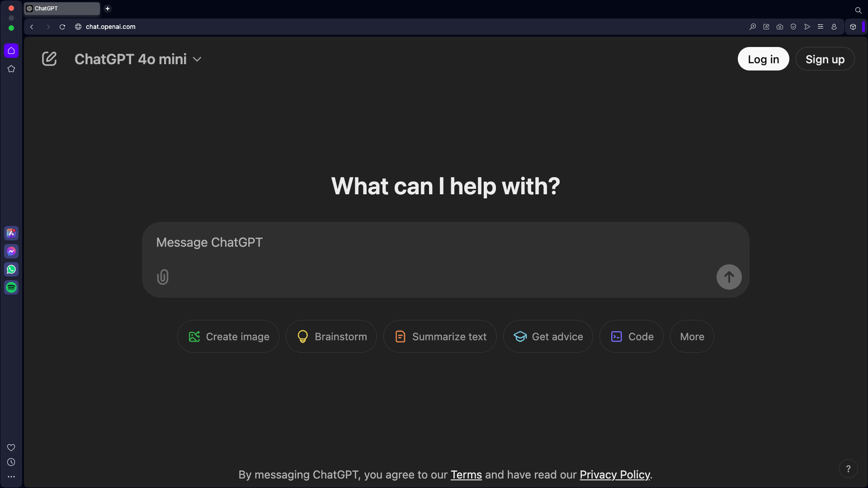Open the privacy shield icon
The height and width of the screenshot is (488, 868).
click(x=793, y=27)
